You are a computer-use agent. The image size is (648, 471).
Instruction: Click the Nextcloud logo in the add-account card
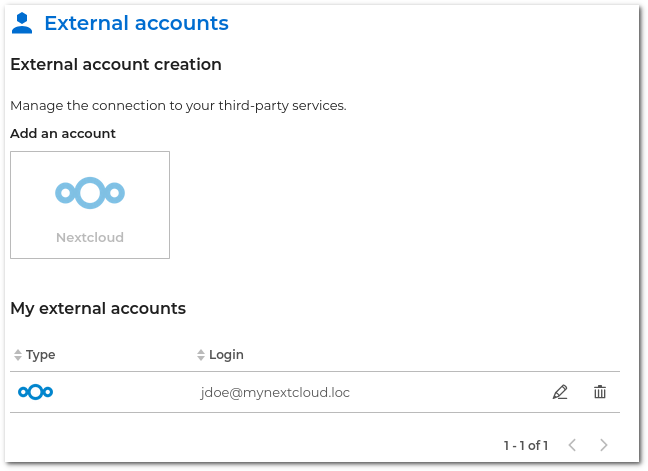coord(90,192)
